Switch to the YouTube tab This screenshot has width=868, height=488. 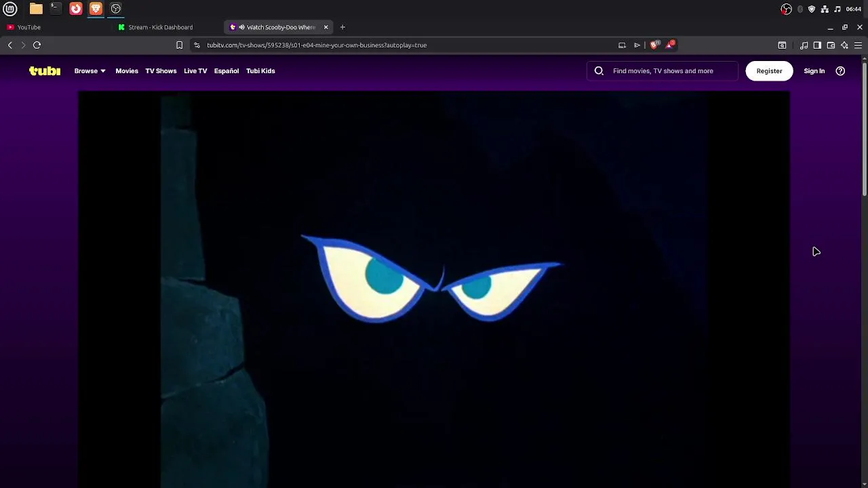coord(56,27)
